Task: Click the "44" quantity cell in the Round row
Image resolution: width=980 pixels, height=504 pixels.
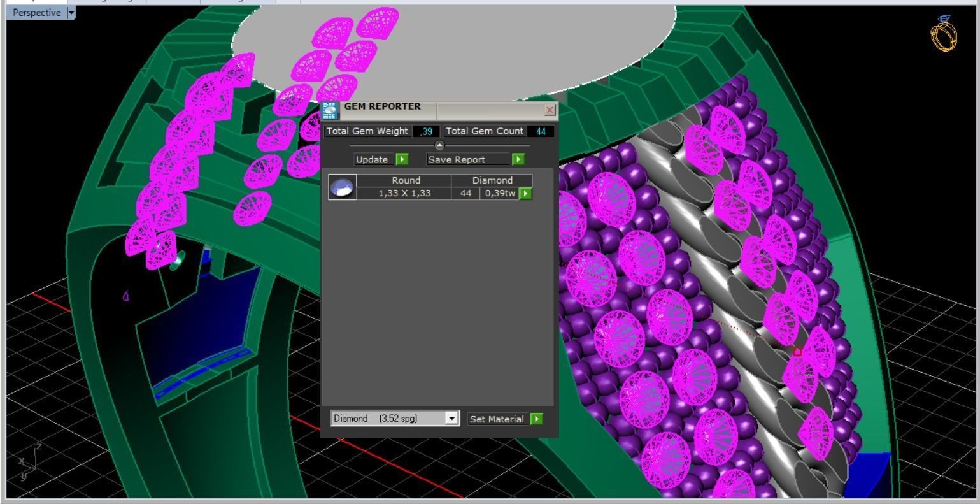Action: (465, 193)
